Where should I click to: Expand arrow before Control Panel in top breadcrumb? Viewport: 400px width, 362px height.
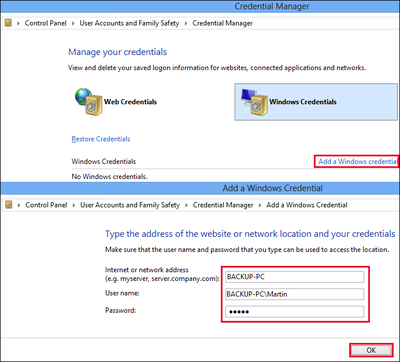18,23
